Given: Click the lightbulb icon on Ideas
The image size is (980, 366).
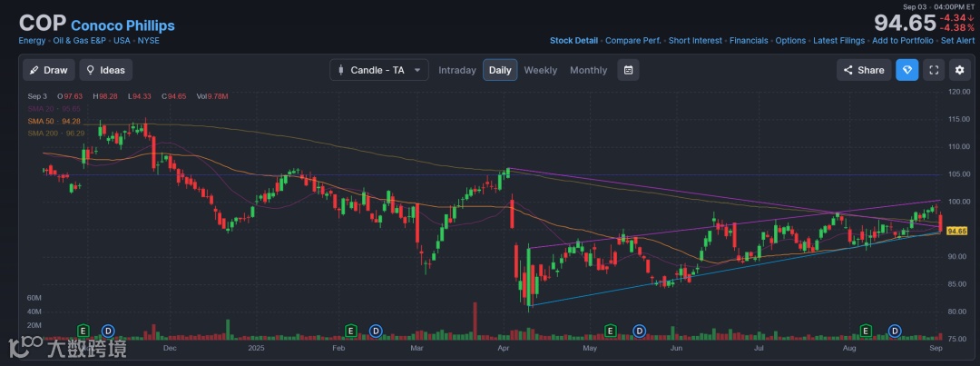Looking at the screenshot, I should pyautogui.click(x=91, y=70).
